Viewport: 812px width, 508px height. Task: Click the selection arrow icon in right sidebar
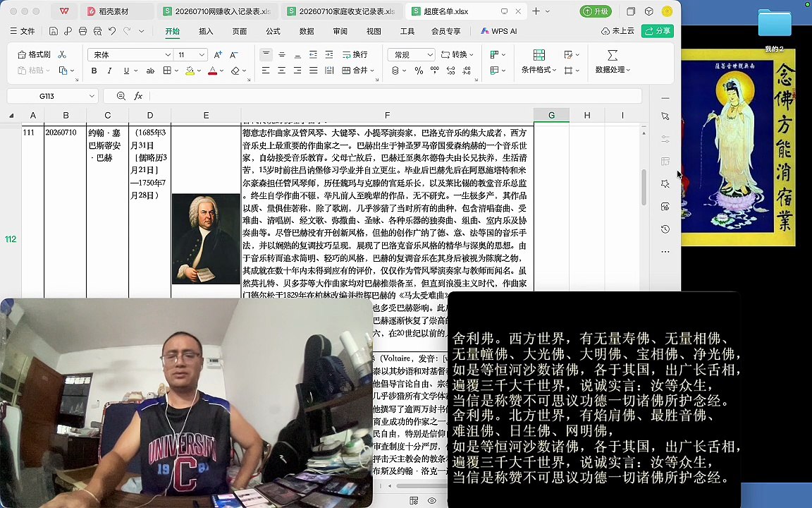[665, 116]
